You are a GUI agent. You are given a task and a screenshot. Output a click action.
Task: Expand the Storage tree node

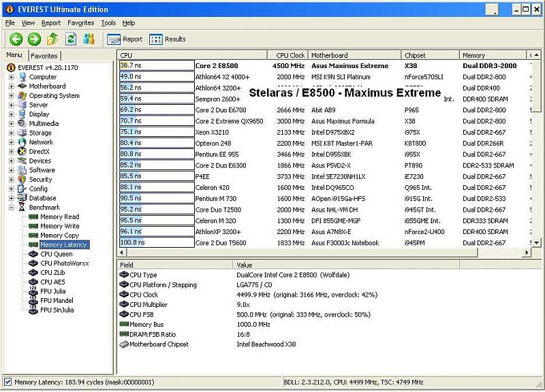pos(12,133)
